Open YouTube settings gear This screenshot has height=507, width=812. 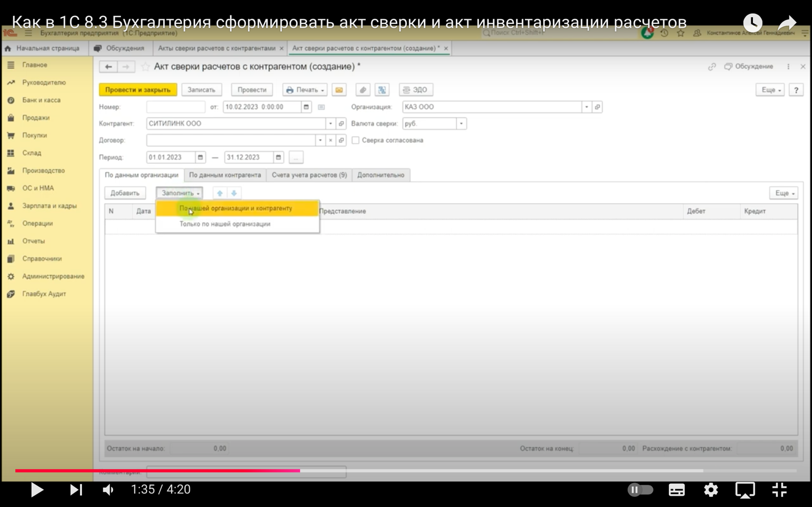tap(711, 489)
